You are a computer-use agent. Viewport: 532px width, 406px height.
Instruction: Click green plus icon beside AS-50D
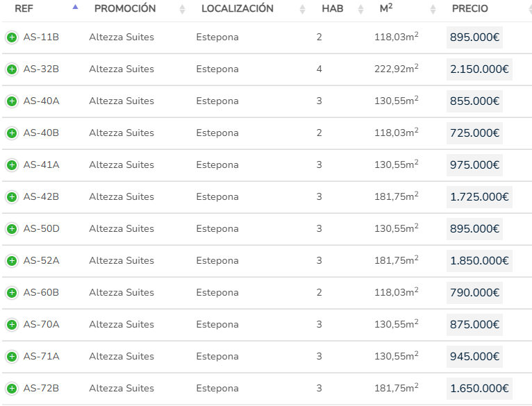pos(12,229)
